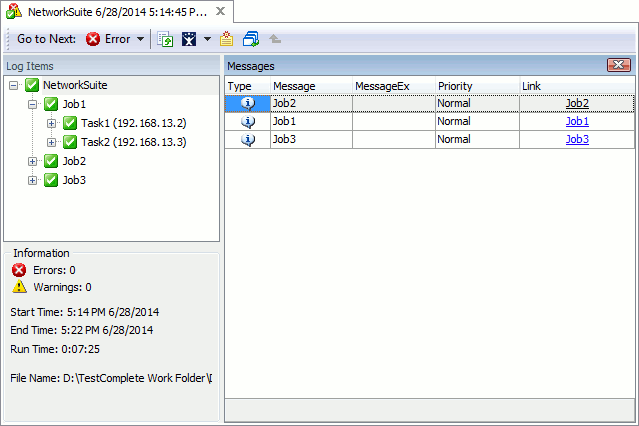Expand the Job3 tree node
The image size is (639, 426).
(x=33, y=180)
